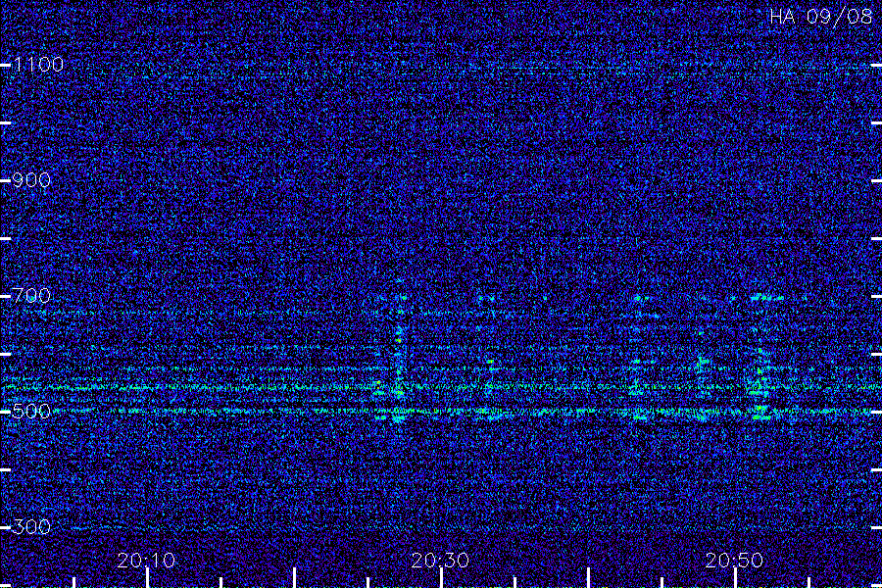This screenshot has width=882, height=588.
Task: Click the 700 frequency axis label
Action: (31, 295)
